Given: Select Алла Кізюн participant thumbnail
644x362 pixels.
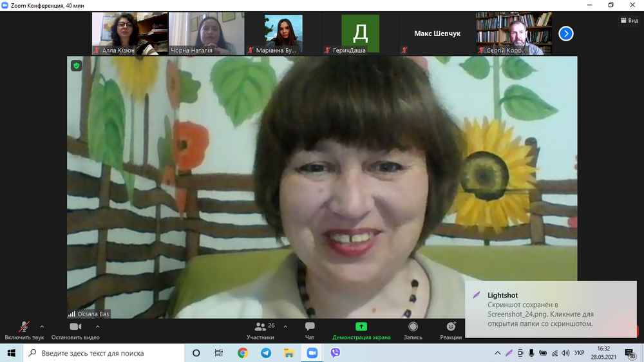Looking at the screenshot, I should coord(129,33).
